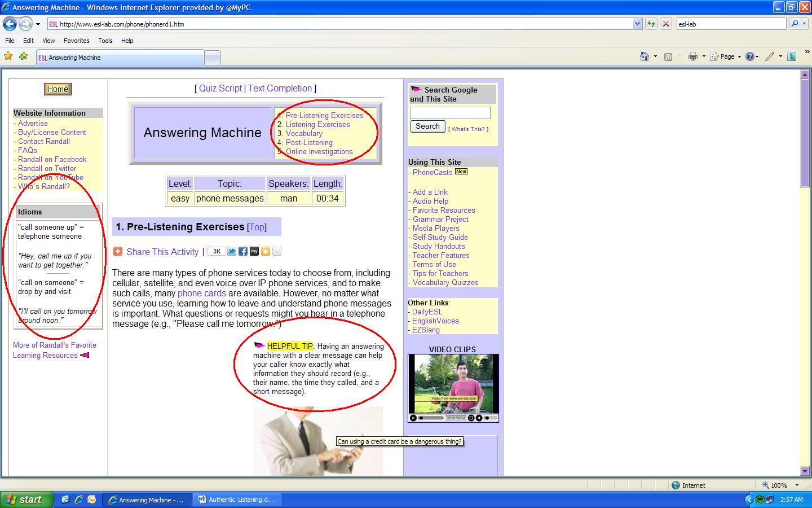
Task: Open the pencil Tools icon in command bar
Action: tap(770, 56)
